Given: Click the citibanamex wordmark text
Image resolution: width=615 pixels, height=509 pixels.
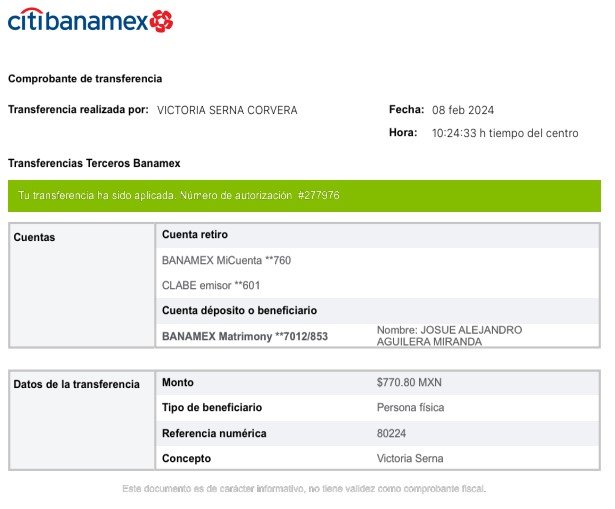Looking at the screenshot, I should pos(78,20).
